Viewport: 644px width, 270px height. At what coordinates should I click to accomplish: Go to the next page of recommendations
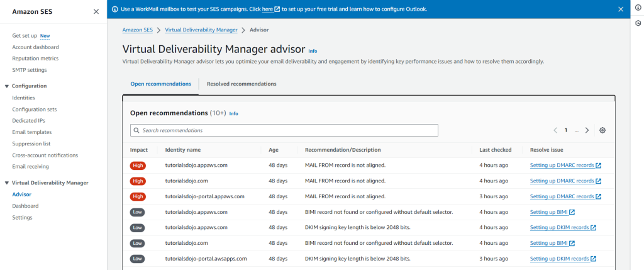tap(587, 130)
